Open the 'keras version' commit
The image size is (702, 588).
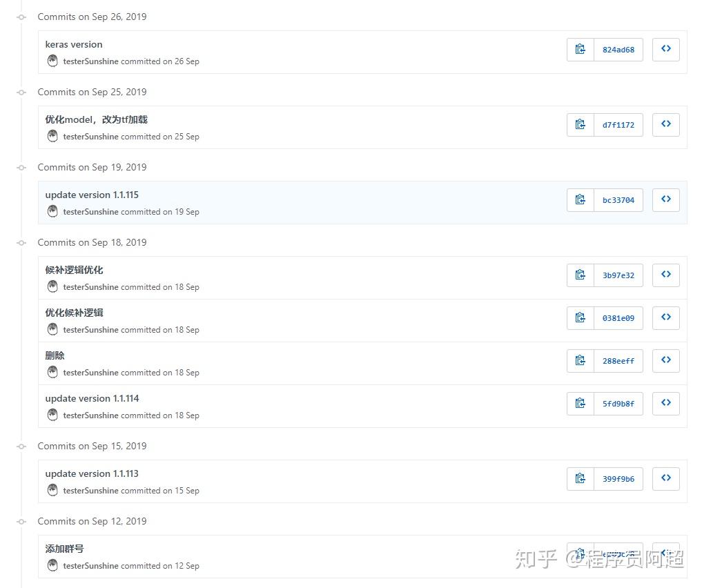tap(74, 44)
